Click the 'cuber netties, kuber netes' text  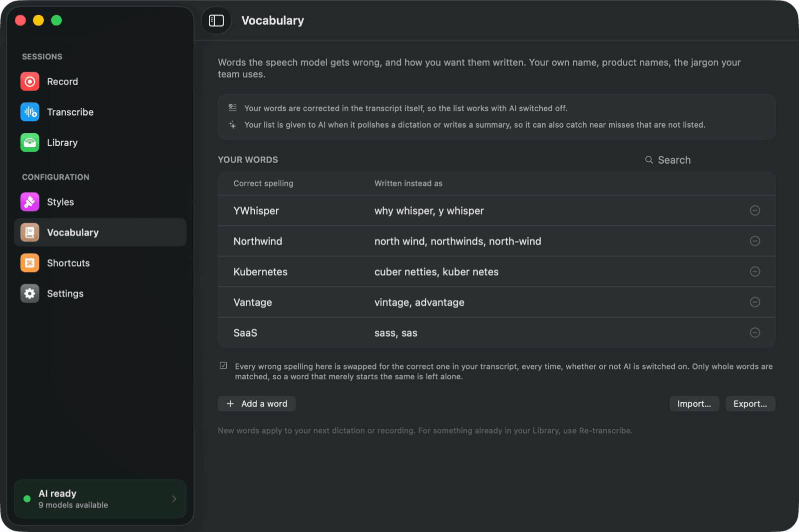pyautogui.click(x=436, y=271)
